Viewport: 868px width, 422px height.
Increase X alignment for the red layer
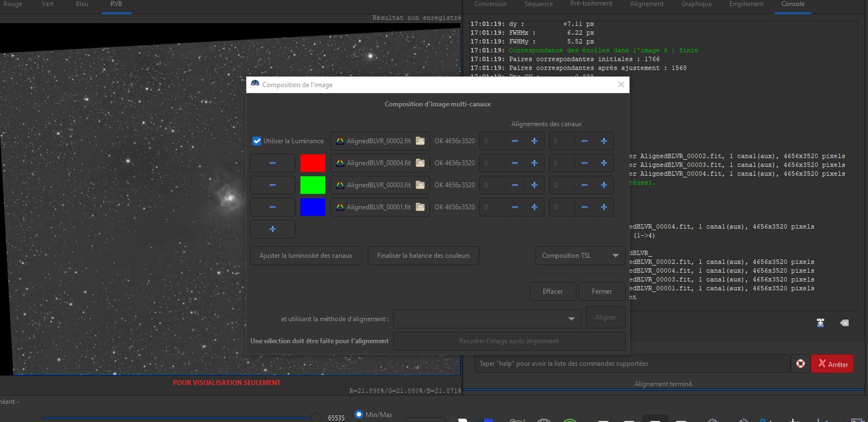pos(534,163)
